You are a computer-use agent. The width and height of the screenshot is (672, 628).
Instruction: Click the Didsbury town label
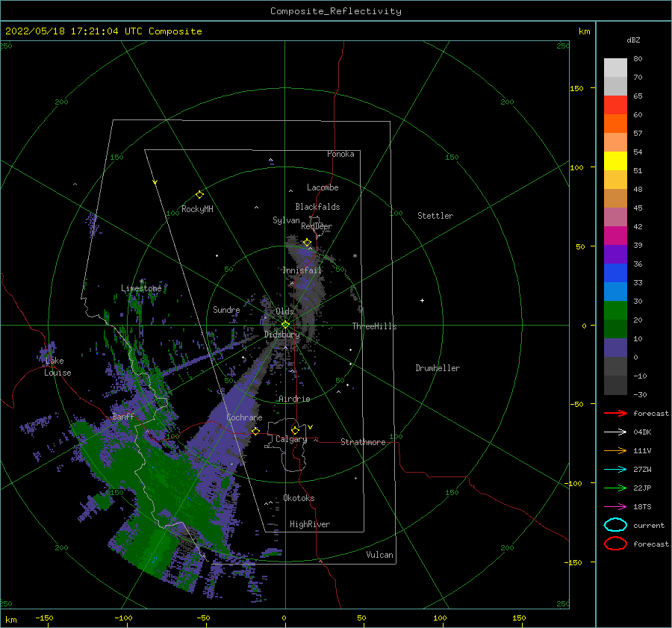(x=282, y=335)
